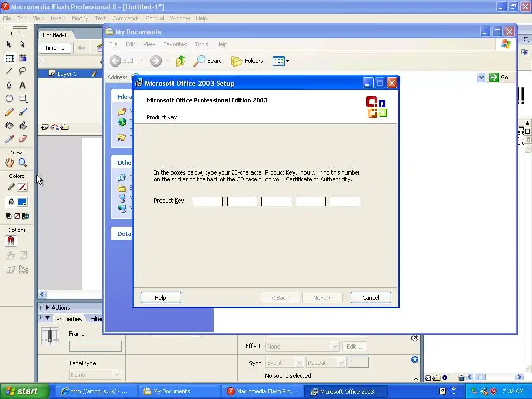The height and width of the screenshot is (399, 532).
Task: Toggle the Snap to Objects magnet option
Action: point(10,241)
